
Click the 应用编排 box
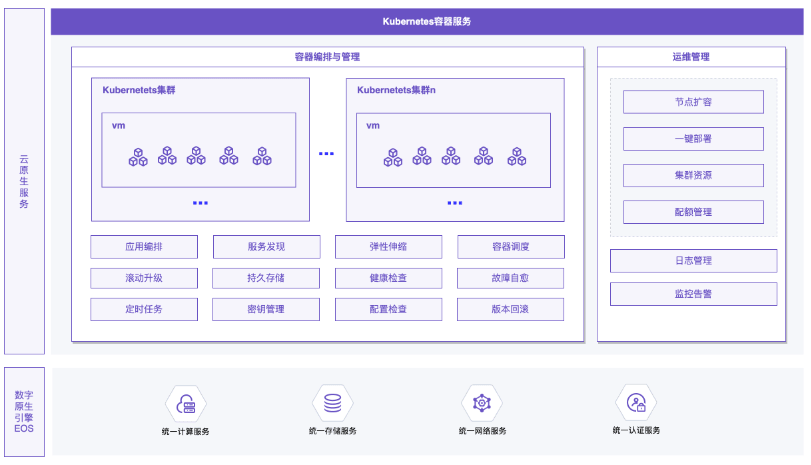tap(144, 247)
